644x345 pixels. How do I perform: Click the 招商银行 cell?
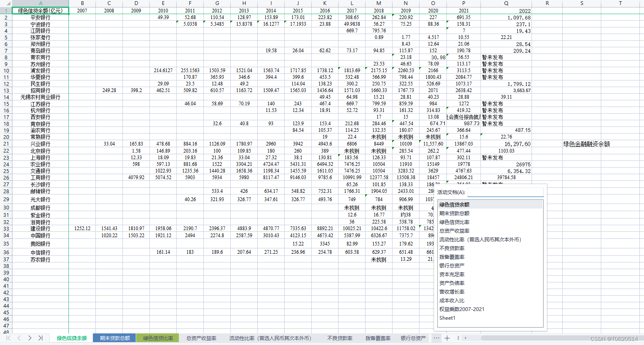pyautogui.click(x=40, y=90)
